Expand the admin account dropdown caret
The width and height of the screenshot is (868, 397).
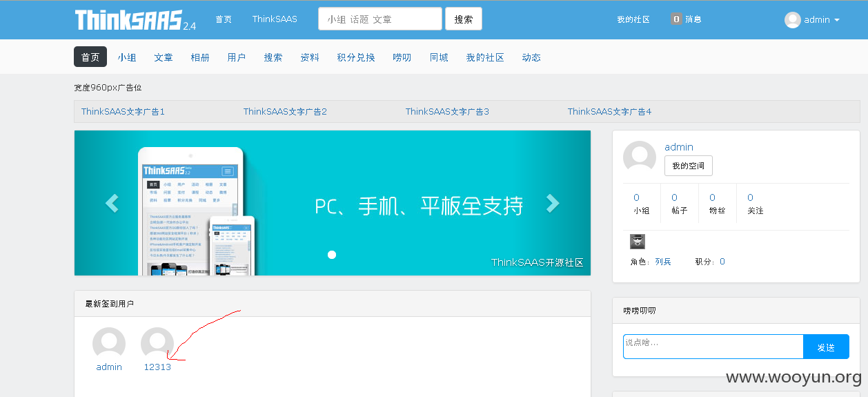(x=837, y=20)
